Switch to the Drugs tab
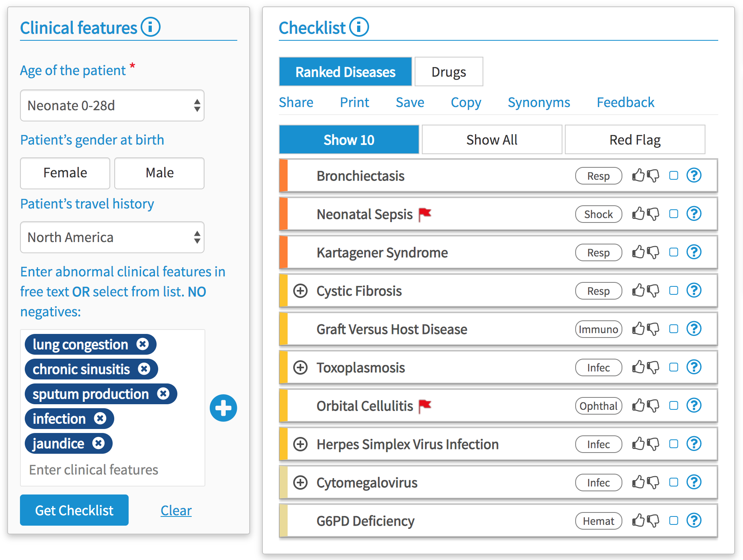This screenshot has width=743, height=560. point(449,72)
